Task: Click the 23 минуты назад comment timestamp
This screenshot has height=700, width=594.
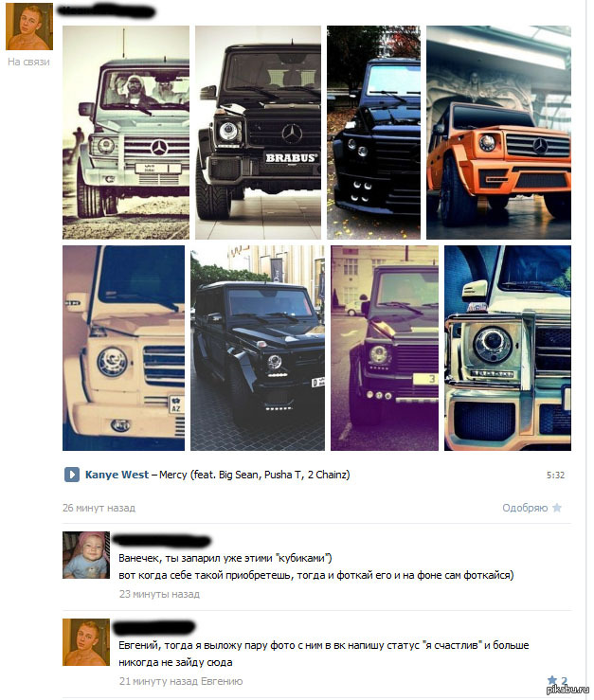Action: pyautogui.click(x=159, y=594)
